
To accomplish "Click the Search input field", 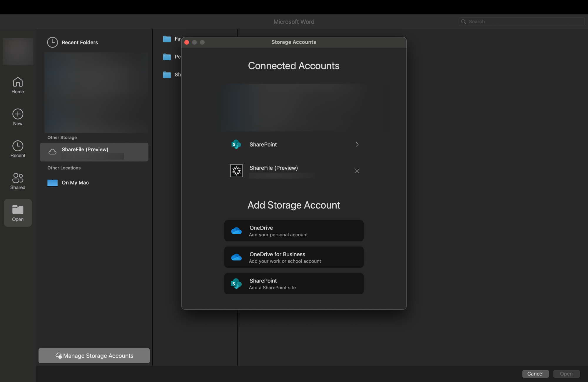I will (522, 22).
